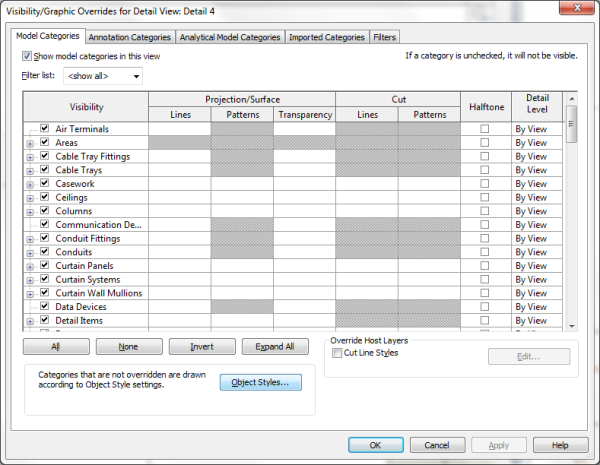This screenshot has width=600, height=465.
Task: Click Detail Level By View for Columns
Action: tap(537, 211)
